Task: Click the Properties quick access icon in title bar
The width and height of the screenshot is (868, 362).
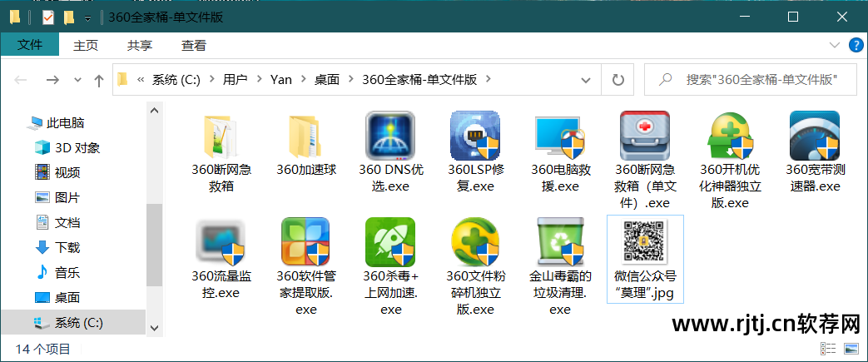Action: [48, 17]
